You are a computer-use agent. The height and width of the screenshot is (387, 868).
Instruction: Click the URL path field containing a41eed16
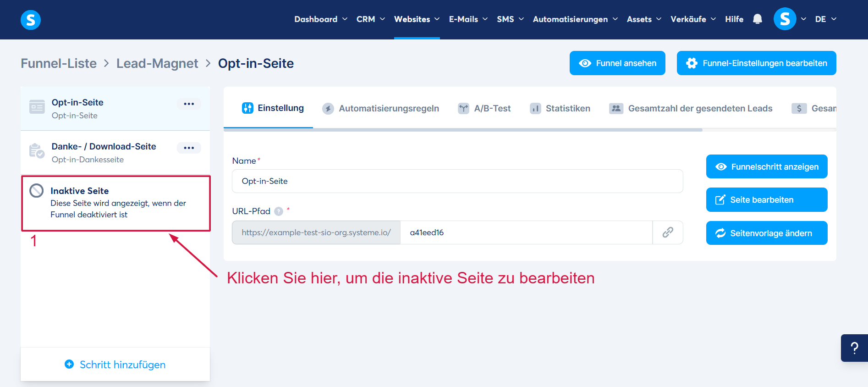click(526, 232)
